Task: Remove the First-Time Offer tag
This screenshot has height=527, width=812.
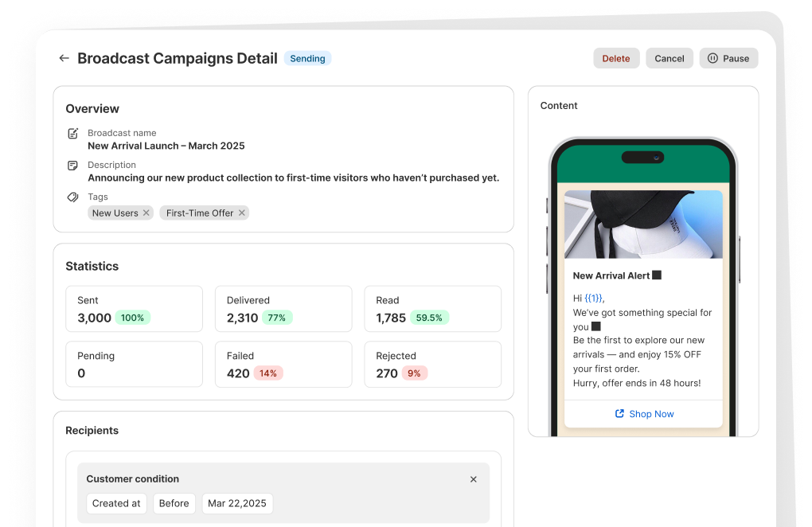Action: [242, 213]
